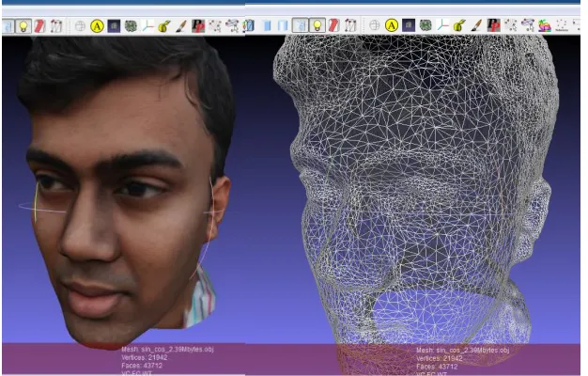Image resolution: width=588 pixels, height=376 pixels.
Task: Toggle the red back-face culling icon in the textured-face window
Action: 39,26
